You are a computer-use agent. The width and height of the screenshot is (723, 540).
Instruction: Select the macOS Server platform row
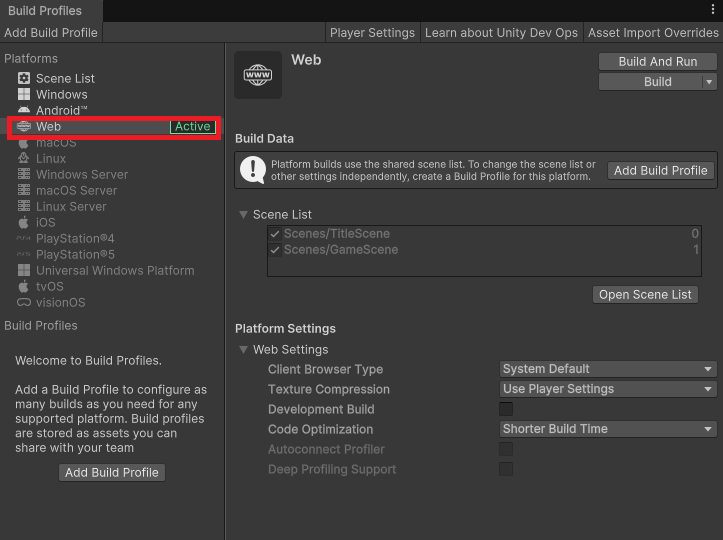click(112, 190)
